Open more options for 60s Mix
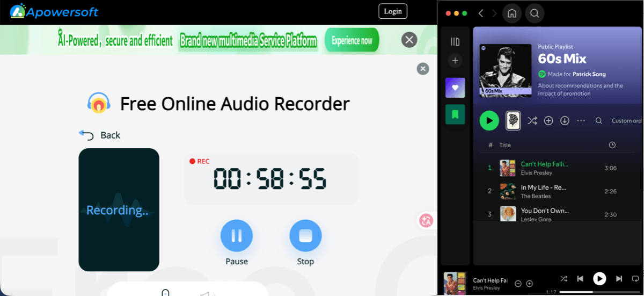 coord(581,121)
